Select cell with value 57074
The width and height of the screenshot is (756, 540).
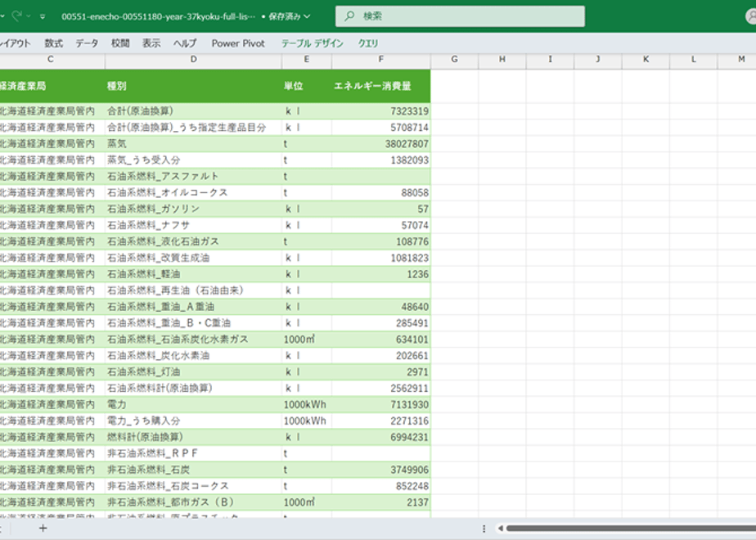(x=381, y=225)
